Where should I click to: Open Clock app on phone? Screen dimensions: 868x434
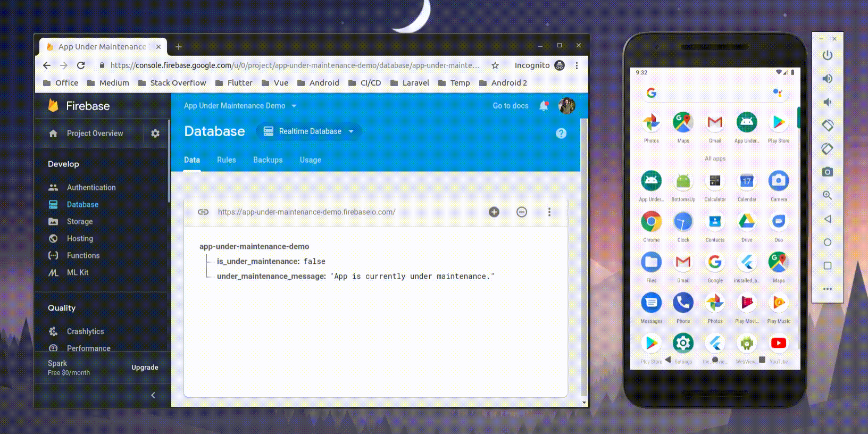[x=683, y=226]
